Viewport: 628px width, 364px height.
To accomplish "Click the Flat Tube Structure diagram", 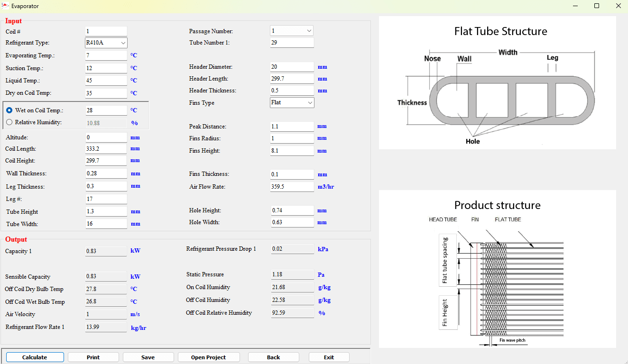I will (498, 83).
